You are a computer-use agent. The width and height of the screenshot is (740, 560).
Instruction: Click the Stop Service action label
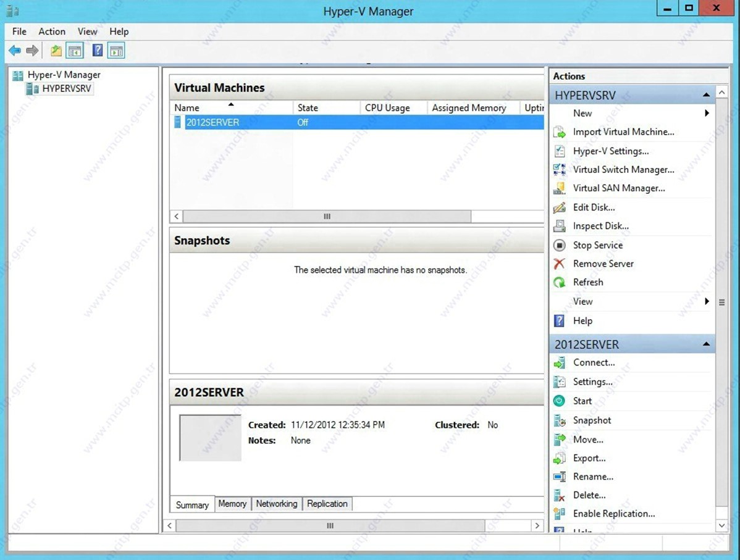click(x=598, y=245)
